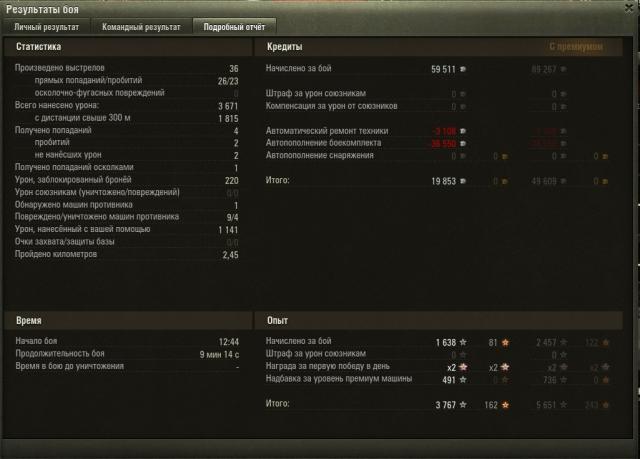Click the С премиумом column header
Viewport: 640px width, 459px height.
(576, 47)
